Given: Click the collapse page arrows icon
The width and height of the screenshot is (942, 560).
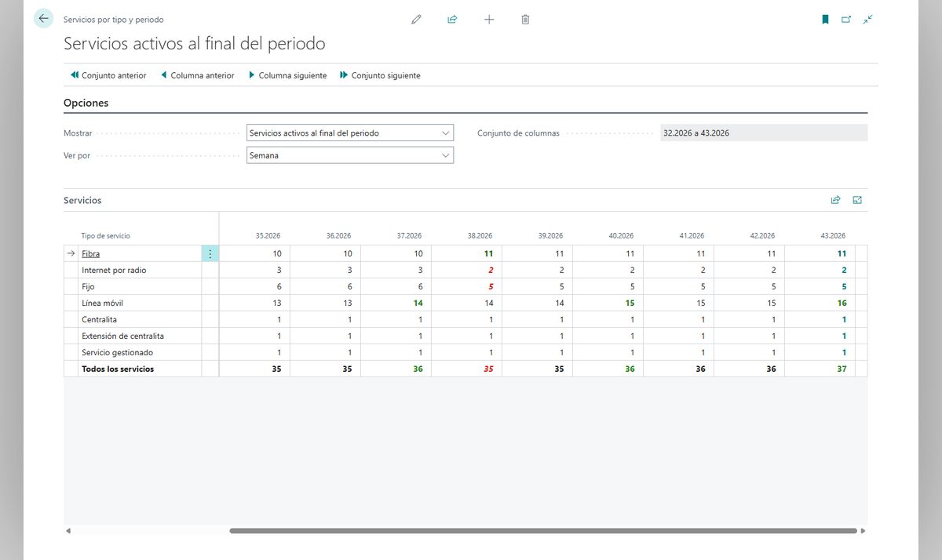Looking at the screenshot, I should point(867,20).
